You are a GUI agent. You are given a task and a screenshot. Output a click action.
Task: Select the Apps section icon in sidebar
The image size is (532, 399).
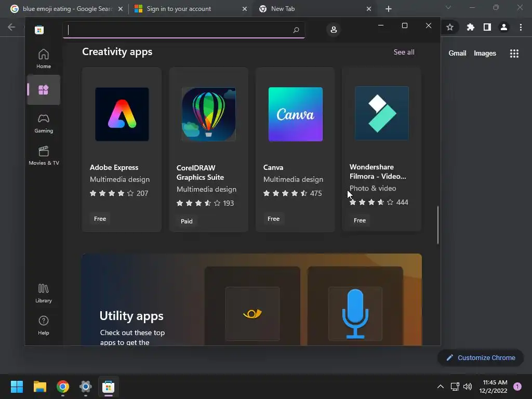44,90
